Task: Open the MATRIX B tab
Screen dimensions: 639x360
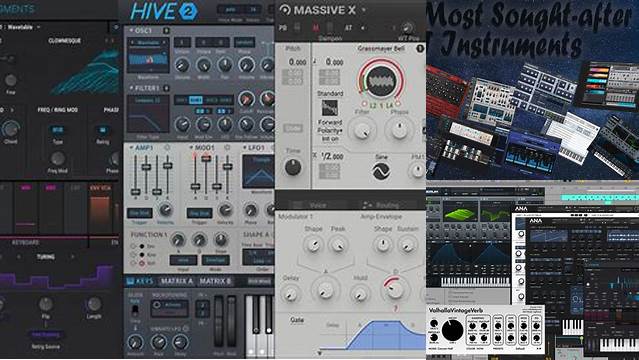Action: [215, 281]
